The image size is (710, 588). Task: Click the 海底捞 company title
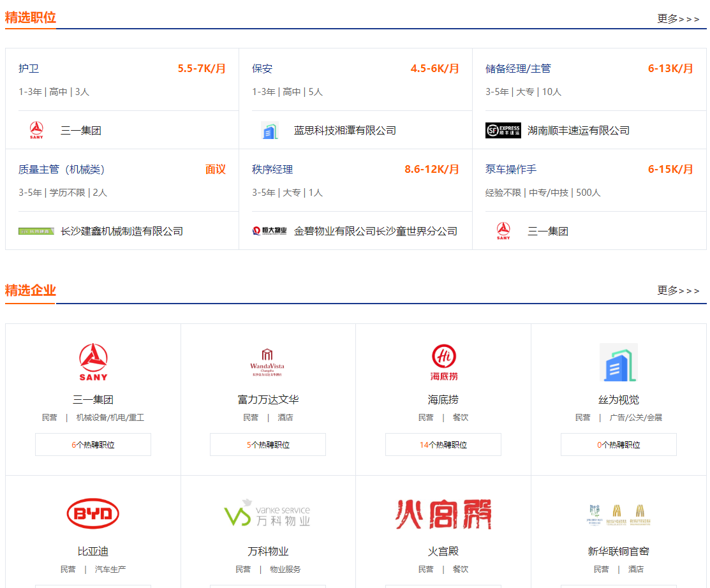coord(443,400)
